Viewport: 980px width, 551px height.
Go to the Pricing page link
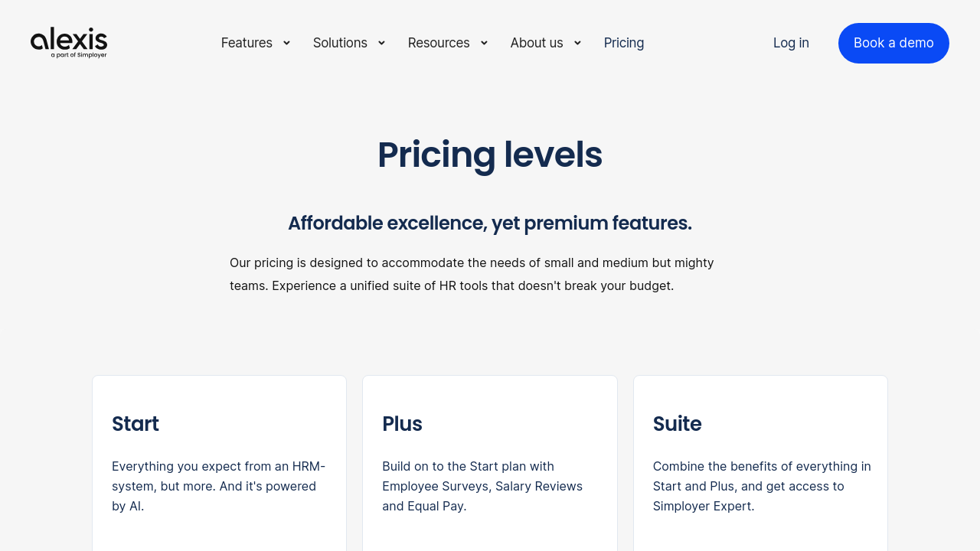click(x=624, y=43)
